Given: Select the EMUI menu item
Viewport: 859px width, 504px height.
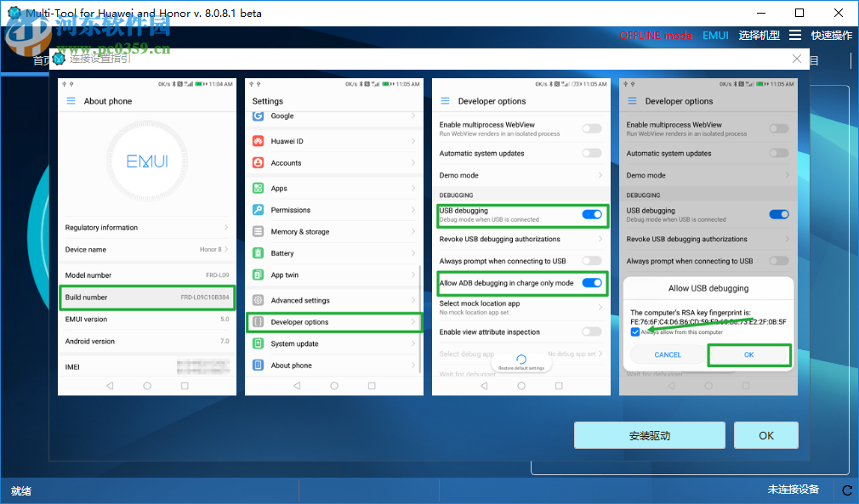Looking at the screenshot, I should 715,36.
